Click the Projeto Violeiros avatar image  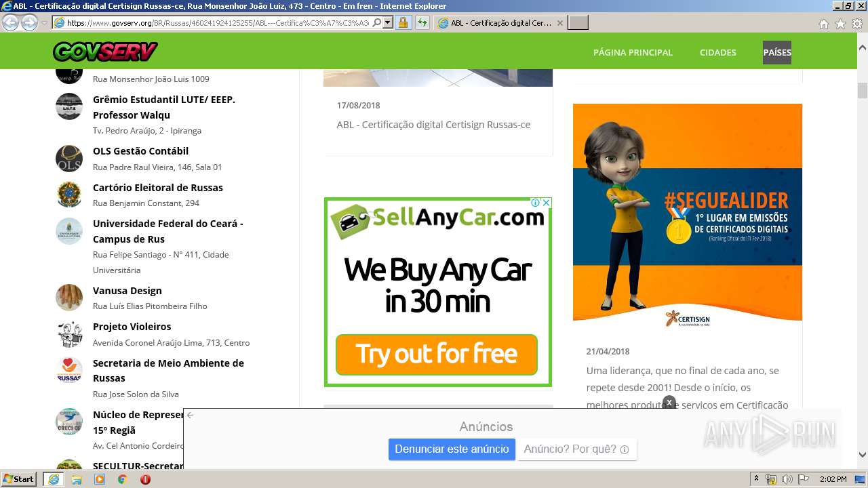click(69, 334)
